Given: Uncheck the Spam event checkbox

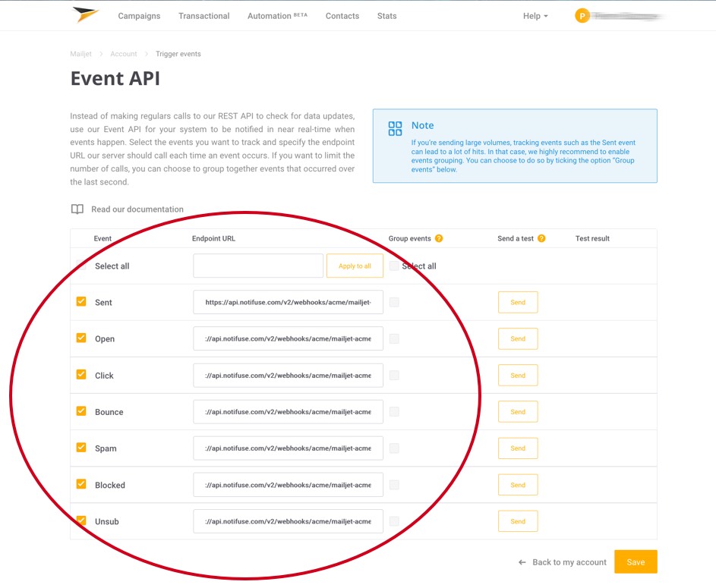Looking at the screenshot, I should [80, 448].
